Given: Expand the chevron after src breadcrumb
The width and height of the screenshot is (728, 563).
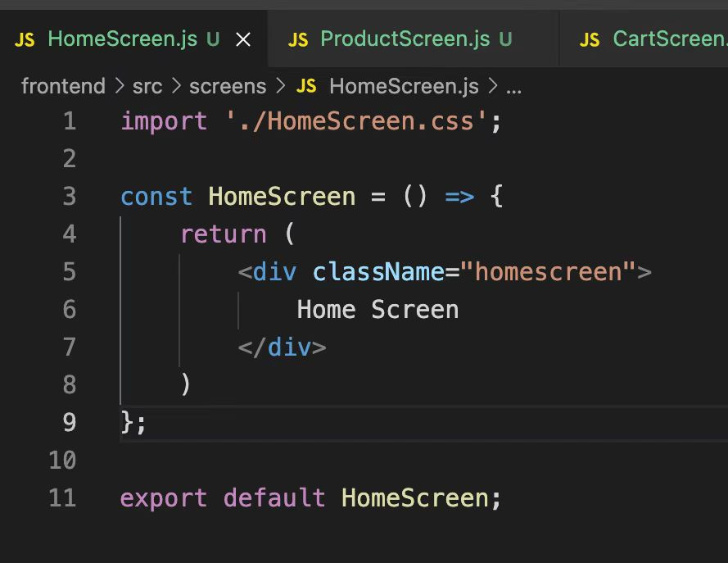Looking at the screenshot, I should (176, 86).
